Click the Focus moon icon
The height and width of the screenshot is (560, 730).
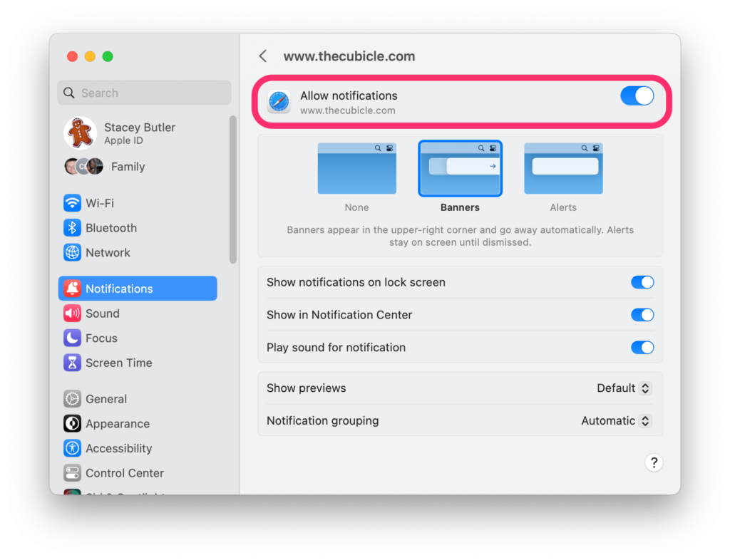[72, 338]
